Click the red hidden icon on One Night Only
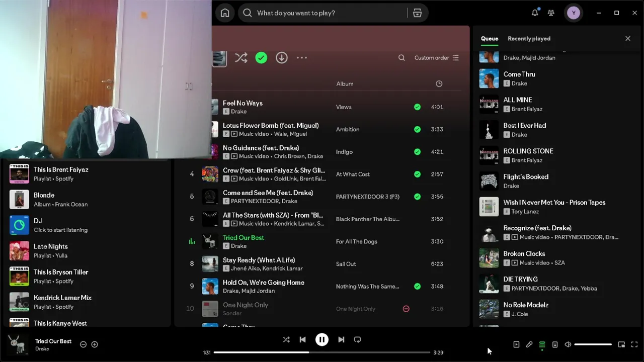The height and width of the screenshot is (362, 644). tap(406, 309)
